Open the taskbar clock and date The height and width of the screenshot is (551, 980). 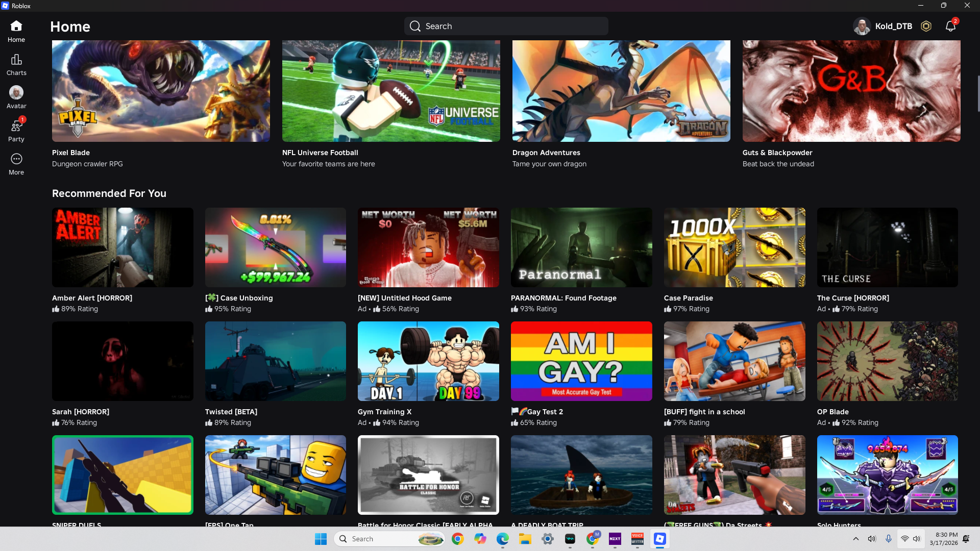click(943, 539)
